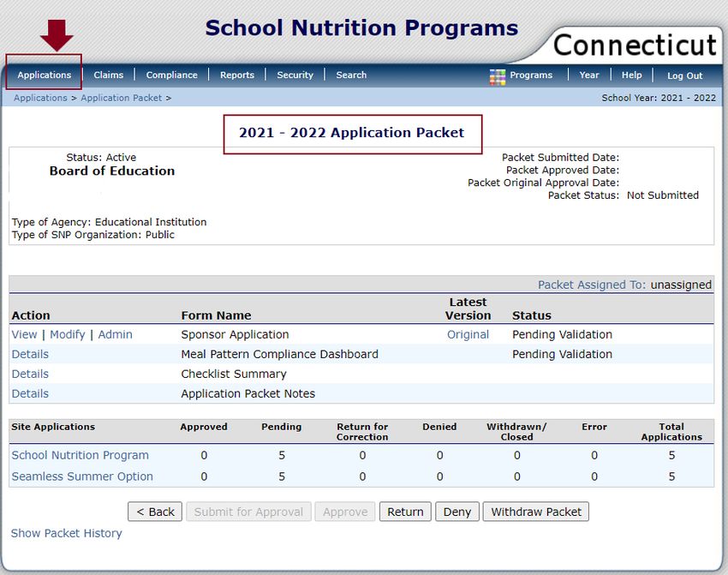728x575 pixels.
Task: Open the Year selector in the navbar
Action: click(x=588, y=75)
